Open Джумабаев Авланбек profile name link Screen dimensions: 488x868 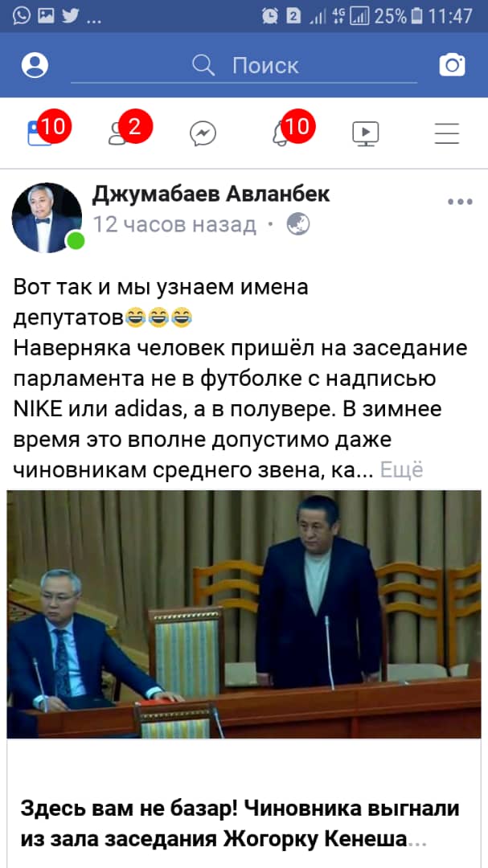click(x=211, y=194)
